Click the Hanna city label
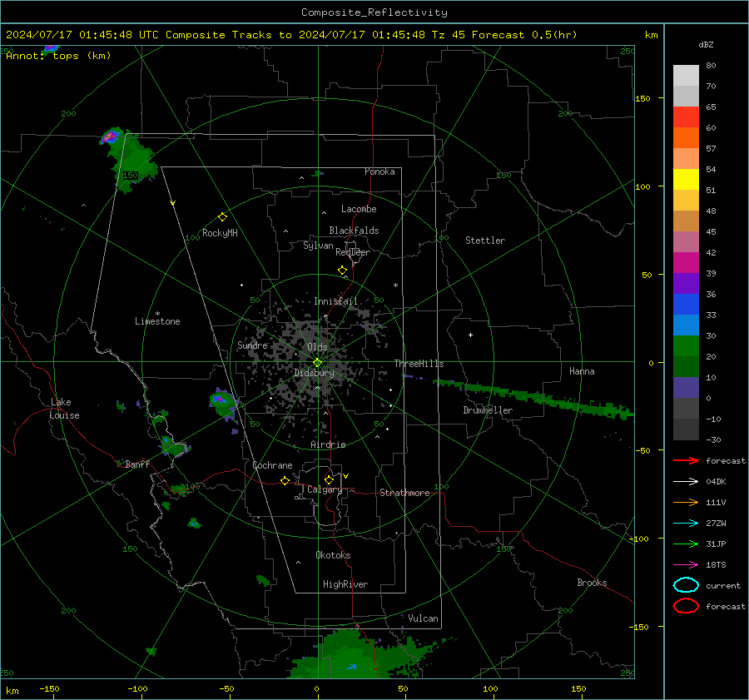This screenshot has width=749, height=700. 582,371
